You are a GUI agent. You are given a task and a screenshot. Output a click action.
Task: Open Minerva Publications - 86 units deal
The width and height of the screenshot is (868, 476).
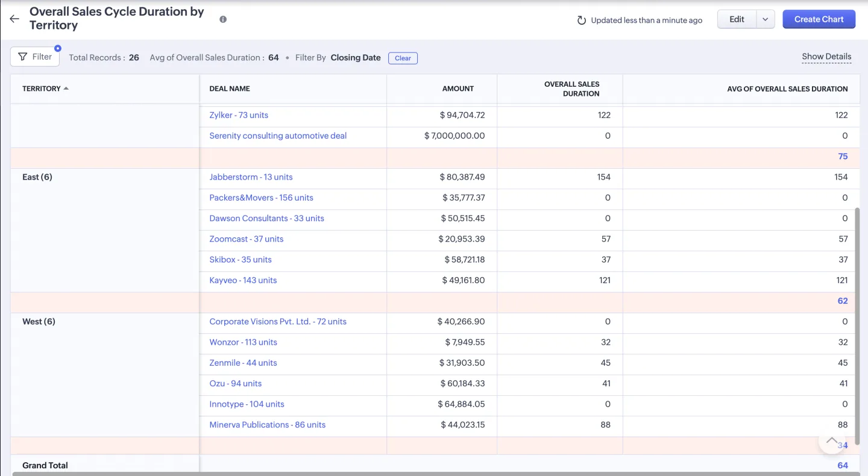point(267,425)
